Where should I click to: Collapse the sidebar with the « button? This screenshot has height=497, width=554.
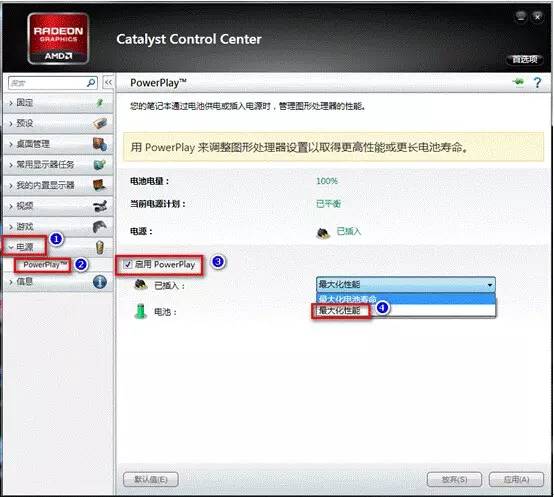(108, 83)
